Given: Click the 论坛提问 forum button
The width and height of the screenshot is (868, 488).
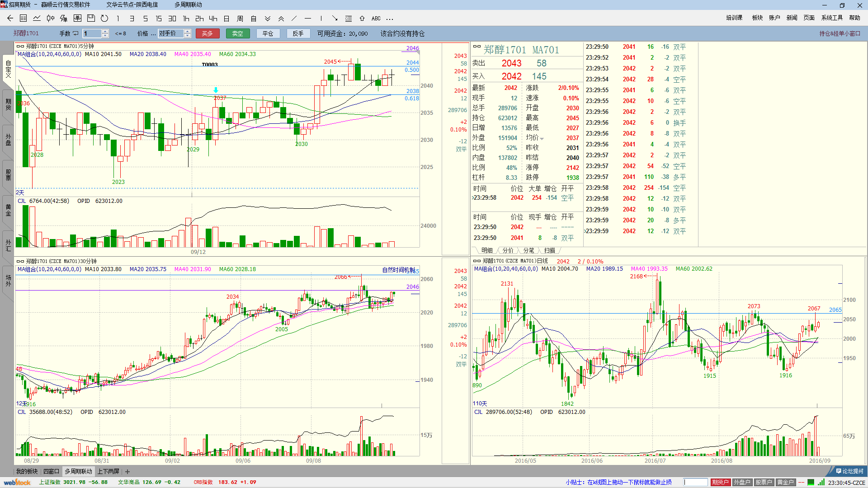Looking at the screenshot, I should point(850,471).
